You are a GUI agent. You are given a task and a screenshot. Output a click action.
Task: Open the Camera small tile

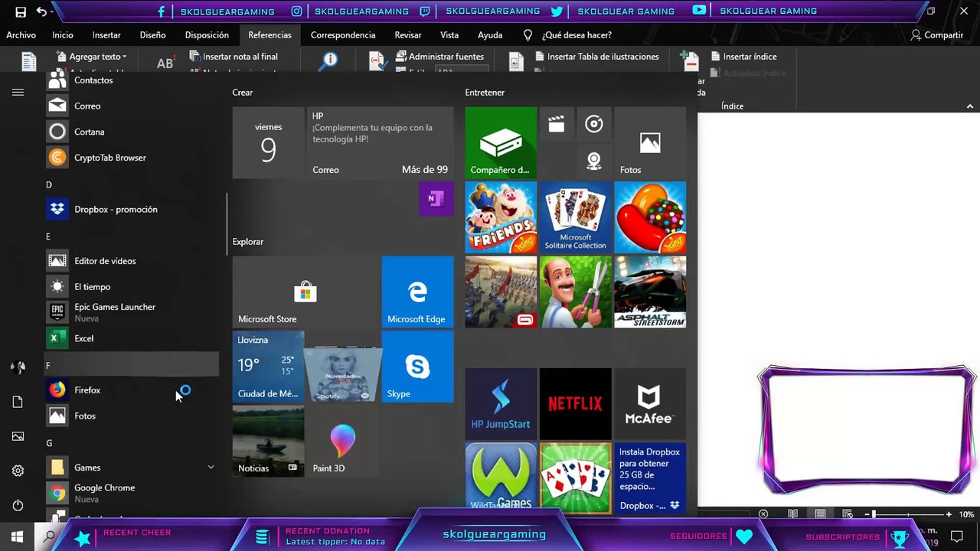click(x=594, y=161)
